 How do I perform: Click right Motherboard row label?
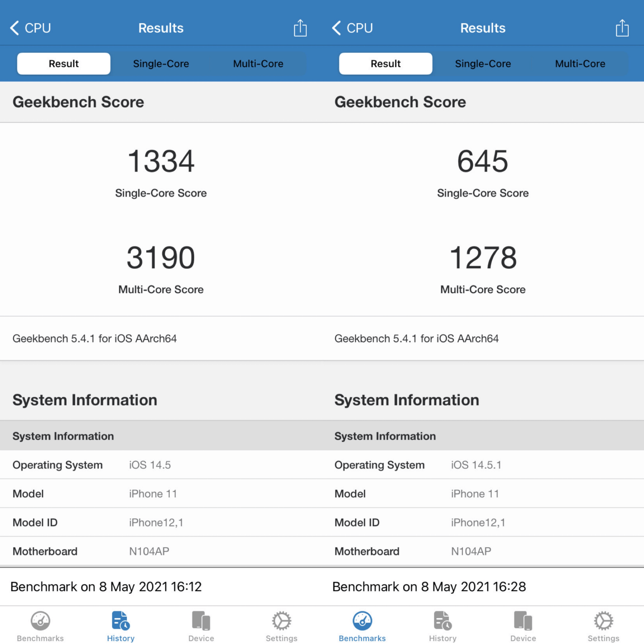pyautogui.click(x=367, y=551)
